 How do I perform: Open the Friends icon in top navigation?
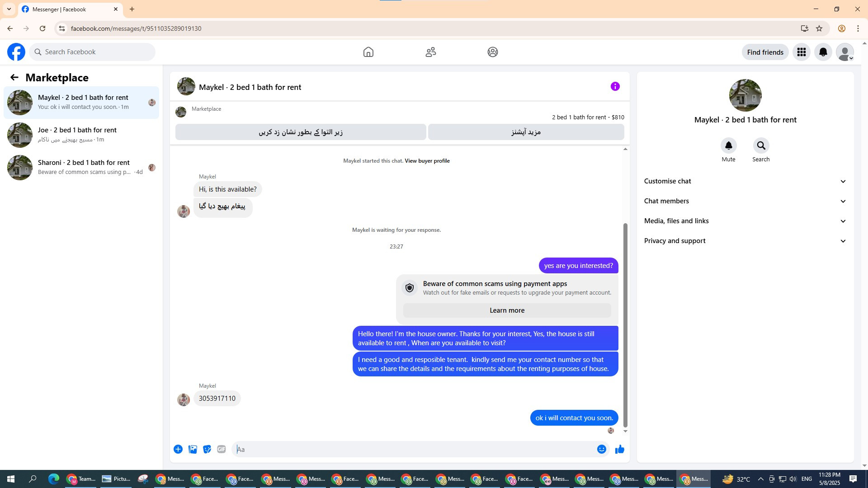pos(431,52)
